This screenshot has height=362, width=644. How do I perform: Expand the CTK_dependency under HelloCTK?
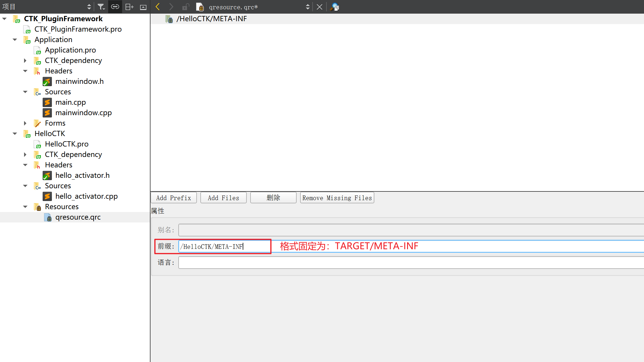pos(26,154)
